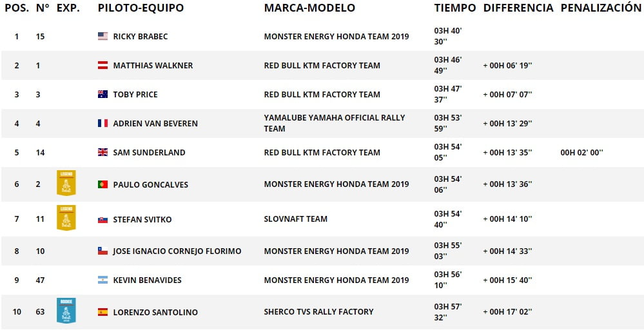Image resolution: width=644 pixels, height=332 pixels.
Task: Click the blue Rookie badge for Lorenzo Santolino
Action: point(66,311)
